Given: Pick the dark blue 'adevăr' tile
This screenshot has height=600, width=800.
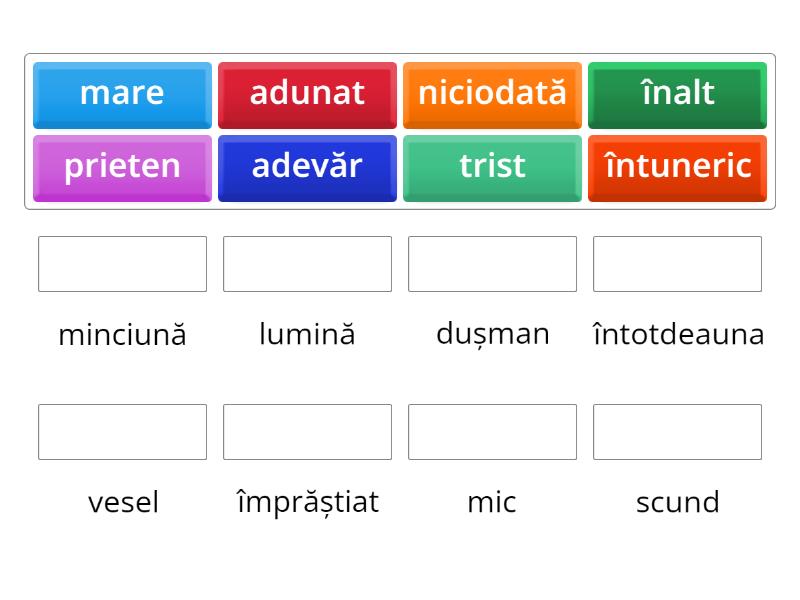Looking at the screenshot, I should tap(307, 168).
